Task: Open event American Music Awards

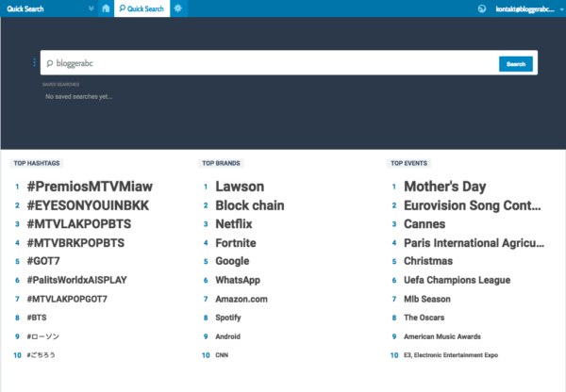Action: coord(442,336)
